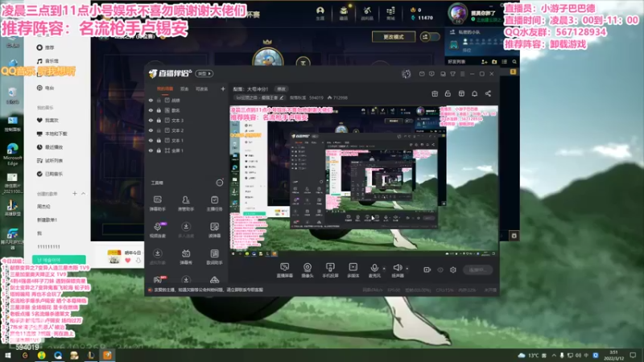Expand the speaker options arrow

pyautogui.click(x=407, y=269)
